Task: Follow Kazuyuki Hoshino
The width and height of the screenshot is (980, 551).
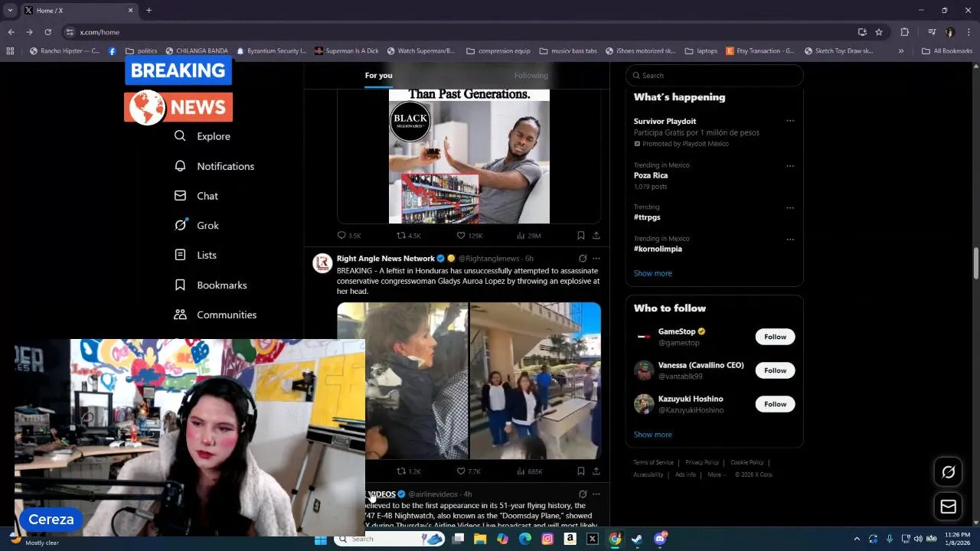Action: pyautogui.click(x=775, y=404)
